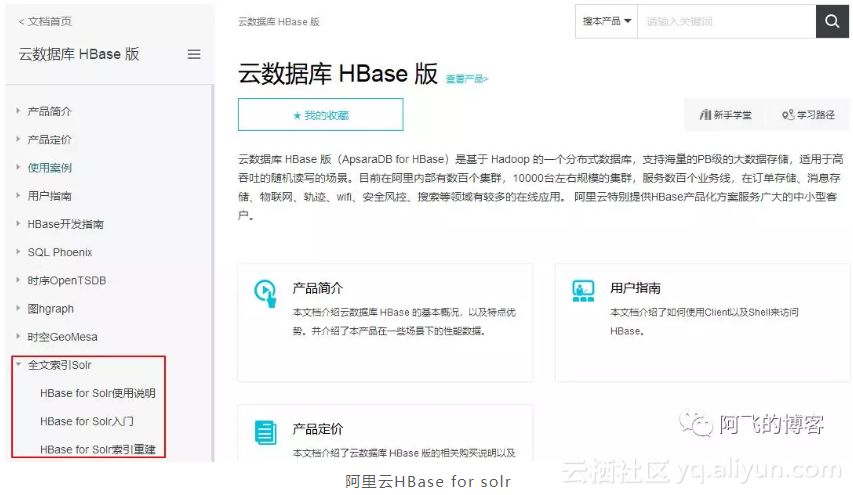Viewport: 853px width, 495px height.
Task: Click the keyword search input field
Action: click(726, 21)
